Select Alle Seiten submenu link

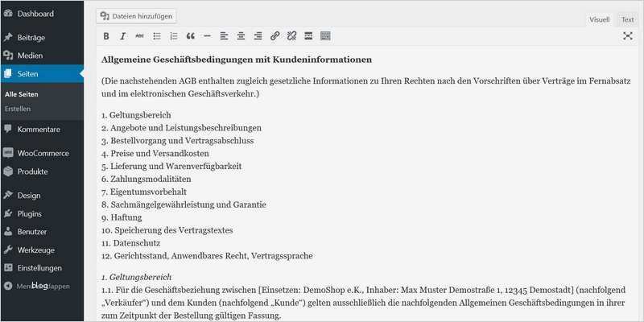tap(22, 94)
